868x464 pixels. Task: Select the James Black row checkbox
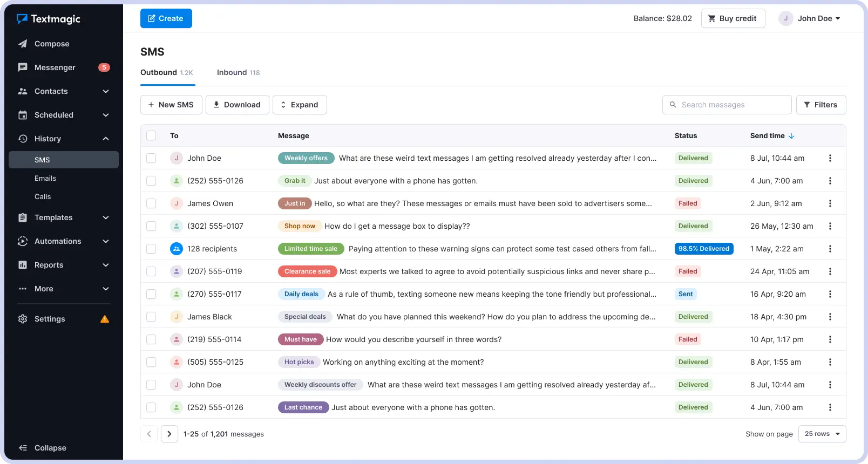coord(151,317)
